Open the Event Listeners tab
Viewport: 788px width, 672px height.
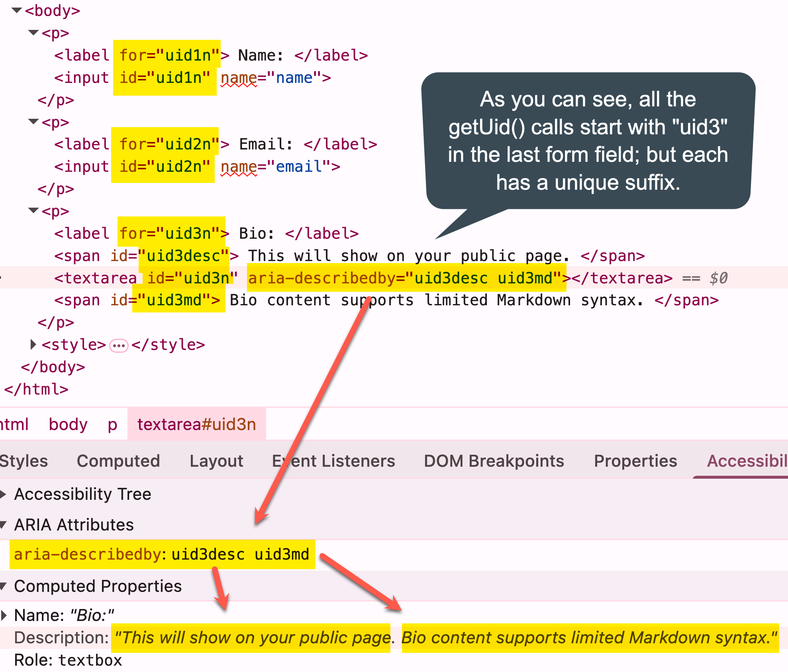tap(333, 461)
